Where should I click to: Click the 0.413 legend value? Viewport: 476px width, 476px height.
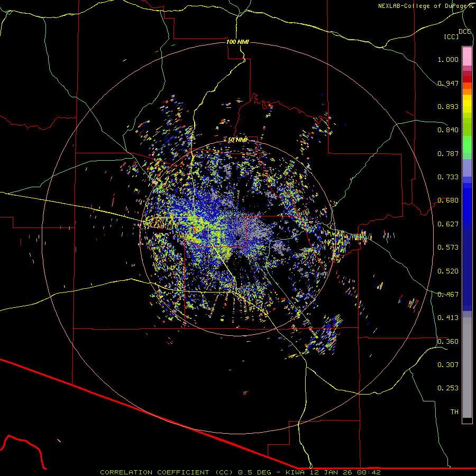click(448, 318)
